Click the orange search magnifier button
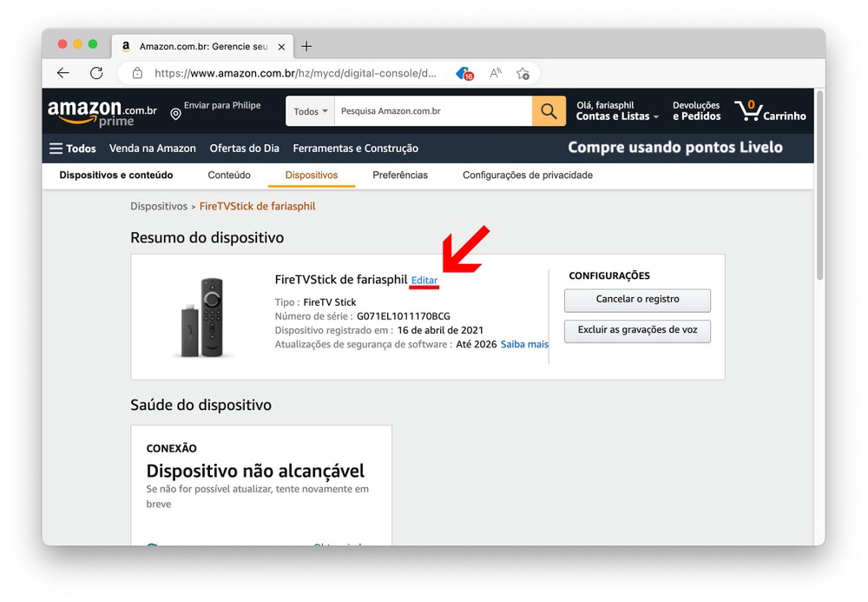 pos(549,111)
